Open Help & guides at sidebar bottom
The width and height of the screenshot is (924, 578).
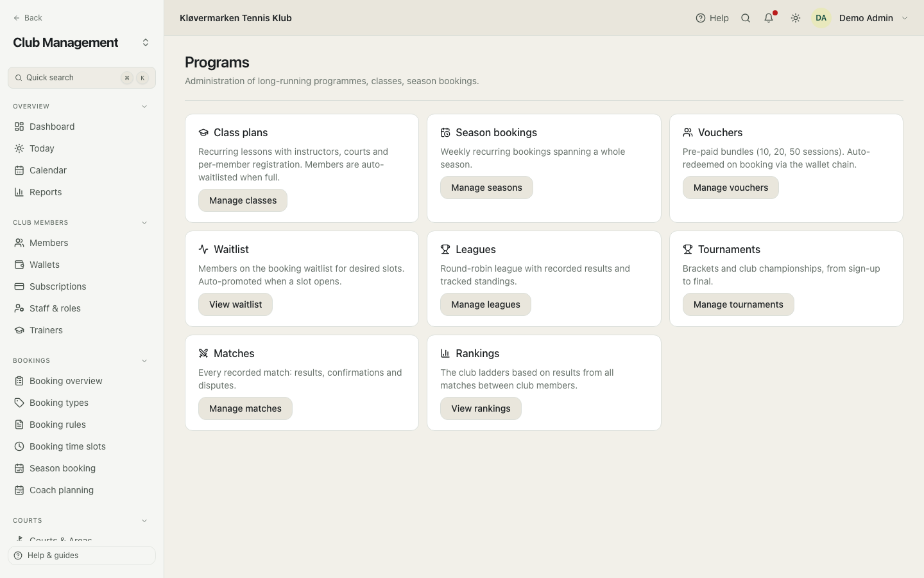click(81, 556)
